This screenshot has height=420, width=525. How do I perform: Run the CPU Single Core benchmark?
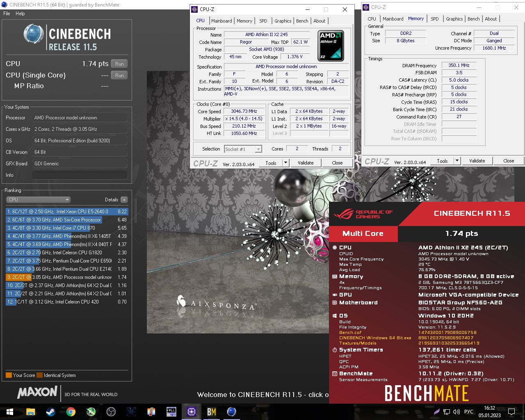click(119, 75)
